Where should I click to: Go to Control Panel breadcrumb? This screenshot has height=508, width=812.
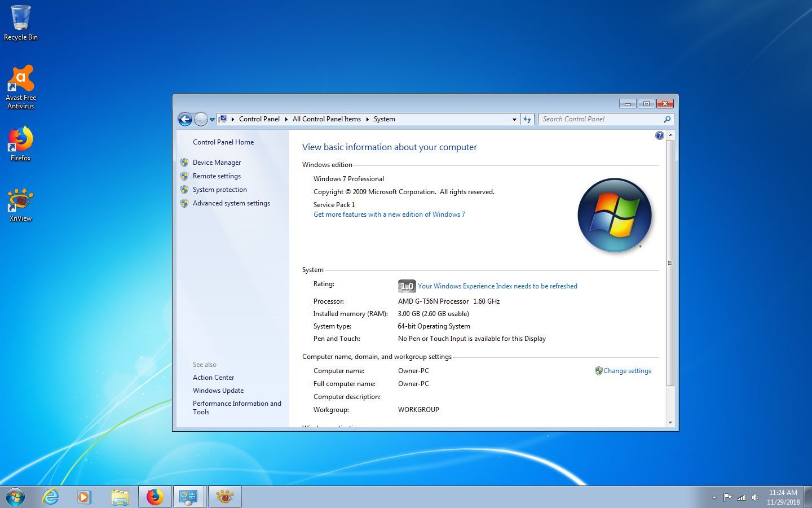tap(259, 119)
